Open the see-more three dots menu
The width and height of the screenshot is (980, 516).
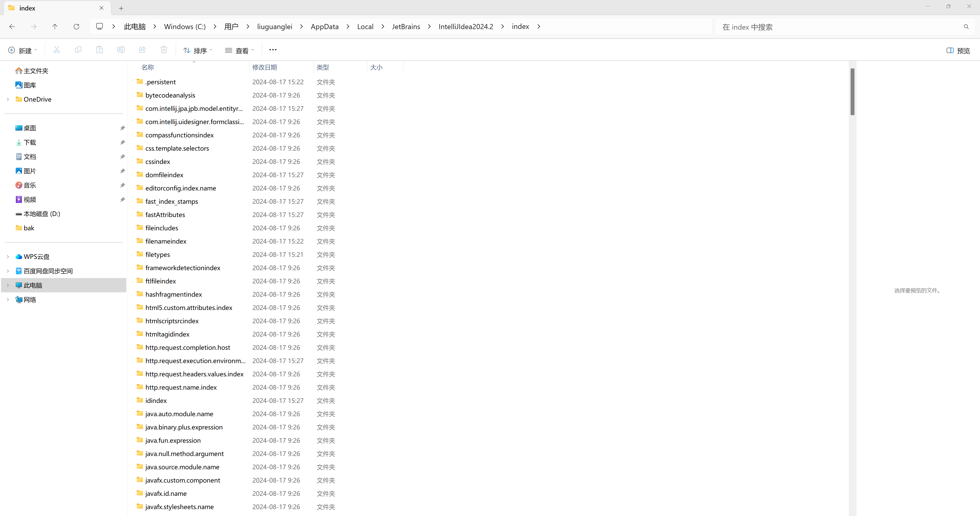coord(273,50)
